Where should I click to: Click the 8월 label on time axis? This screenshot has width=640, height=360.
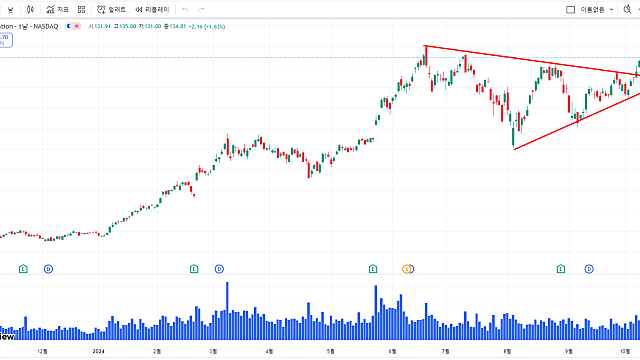coord(507,351)
